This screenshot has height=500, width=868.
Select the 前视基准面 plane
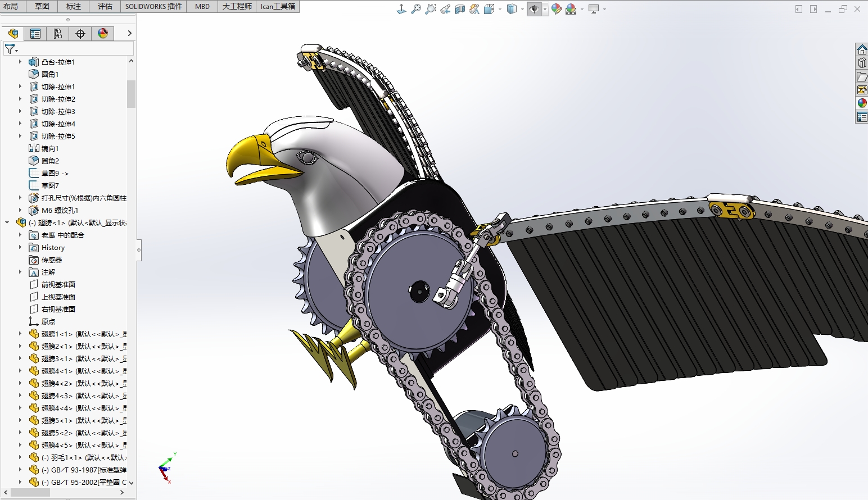58,284
